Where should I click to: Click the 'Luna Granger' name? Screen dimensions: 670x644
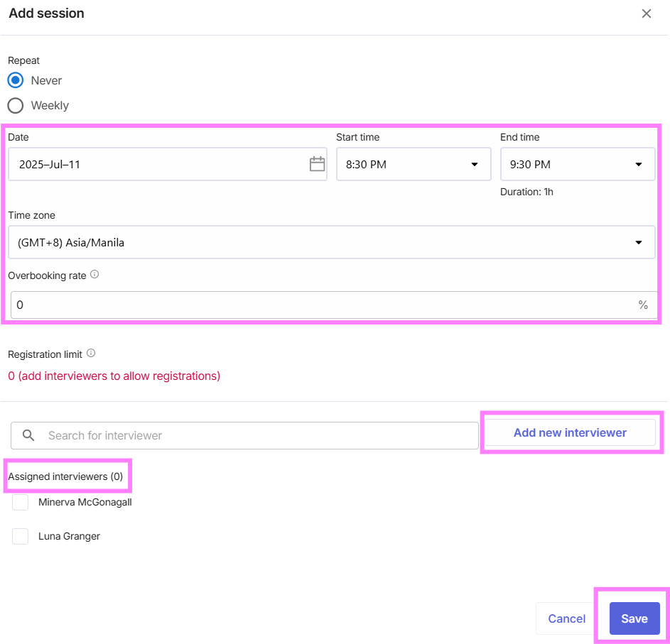click(69, 536)
